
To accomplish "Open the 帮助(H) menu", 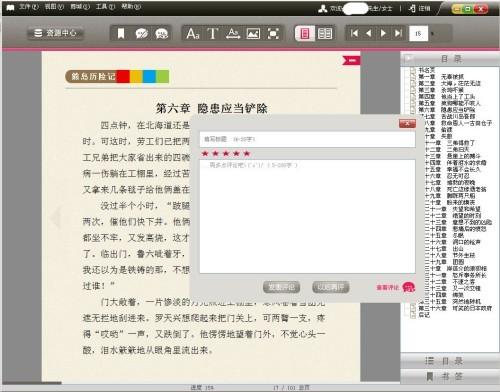I will pyautogui.click(x=131, y=6).
